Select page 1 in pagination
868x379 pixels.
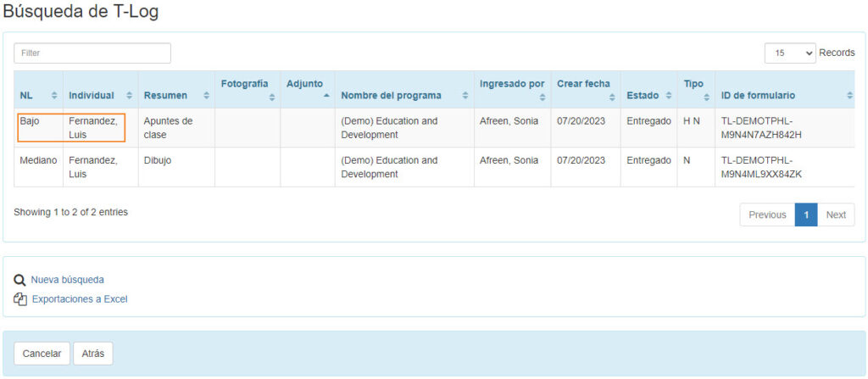pyautogui.click(x=806, y=215)
